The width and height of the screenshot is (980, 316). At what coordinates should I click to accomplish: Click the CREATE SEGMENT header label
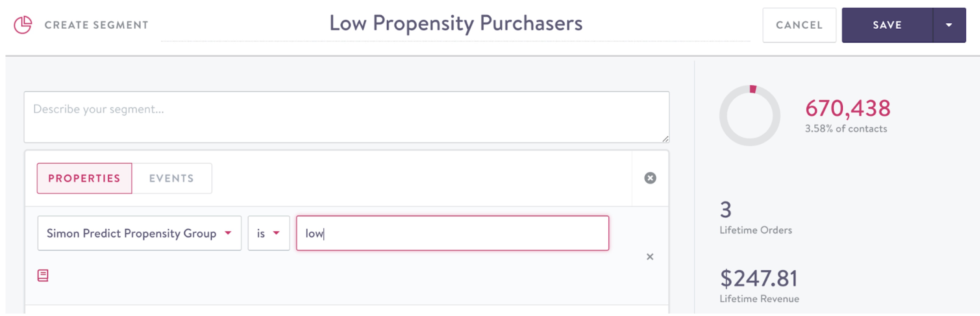pos(96,25)
